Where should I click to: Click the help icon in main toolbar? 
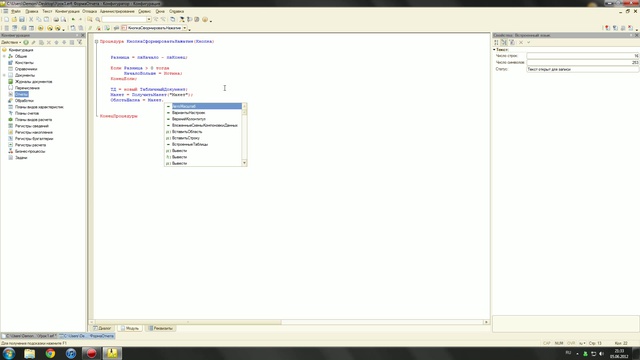[205, 19]
